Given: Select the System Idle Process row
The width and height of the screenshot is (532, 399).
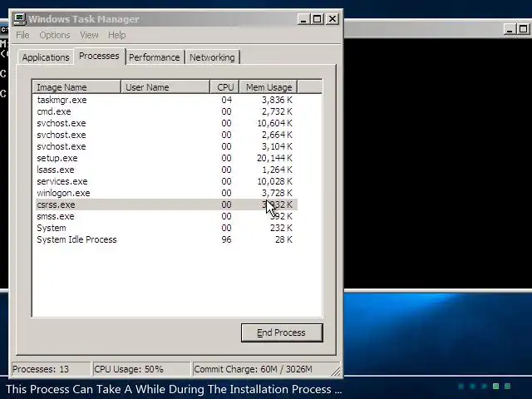Looking at the screenshot, I should point(166,239).
